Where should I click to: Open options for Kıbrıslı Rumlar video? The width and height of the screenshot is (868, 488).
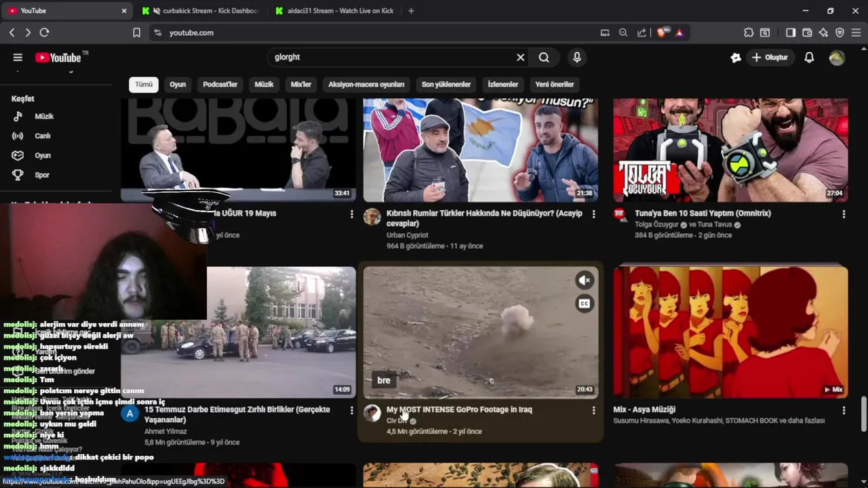593,214
